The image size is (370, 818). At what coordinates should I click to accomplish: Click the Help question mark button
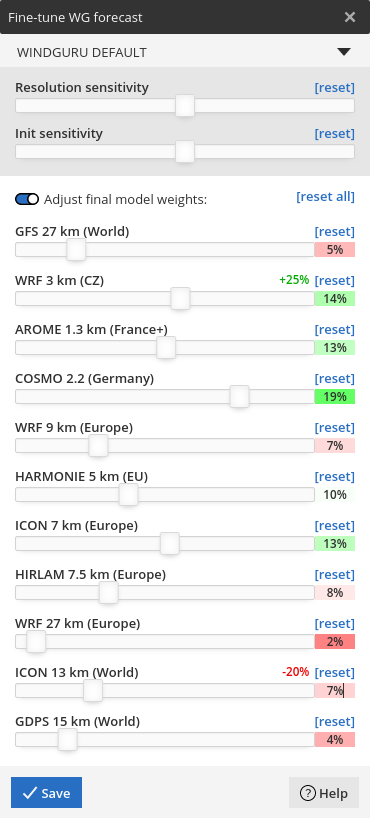pyautogui.click(x=324, y=793)
